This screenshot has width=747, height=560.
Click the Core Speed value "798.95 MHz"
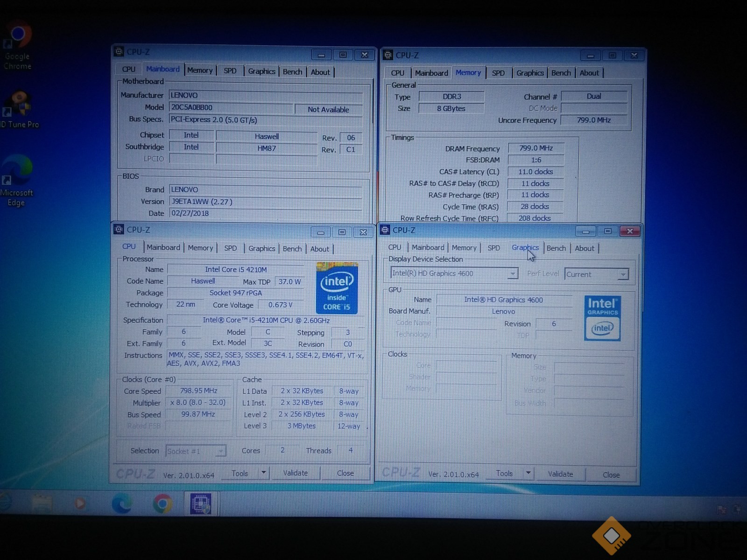(x=198, y=391)
